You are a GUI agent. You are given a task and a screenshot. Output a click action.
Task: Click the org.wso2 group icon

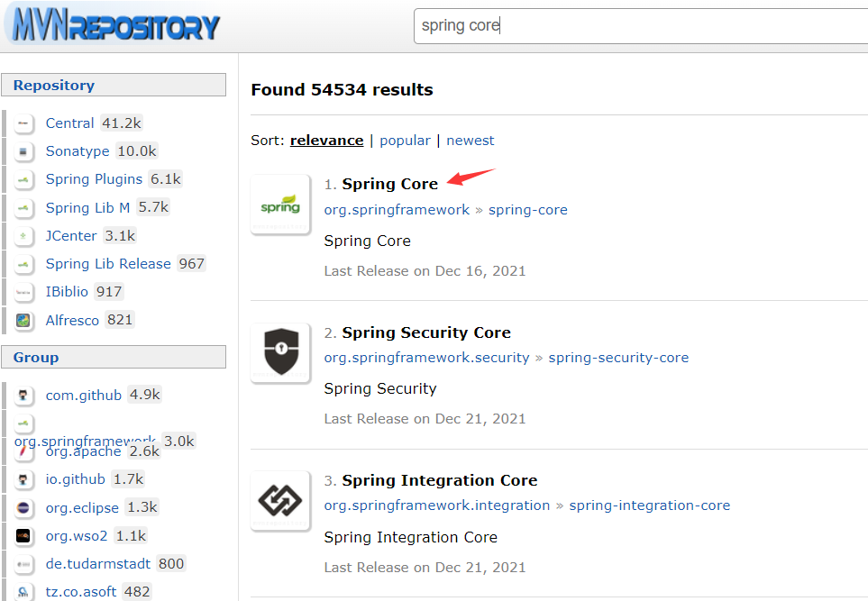24,536
